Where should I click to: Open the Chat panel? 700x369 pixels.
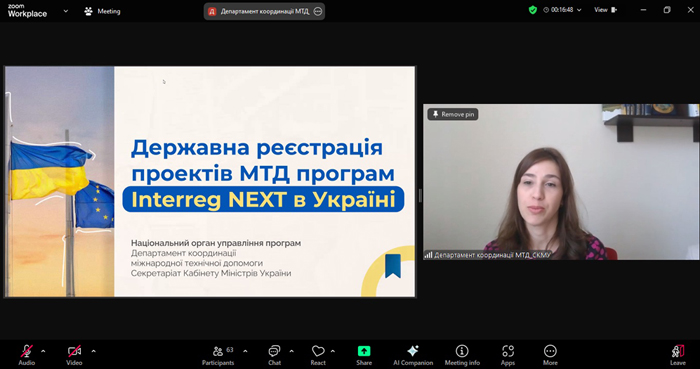(274, 355)
